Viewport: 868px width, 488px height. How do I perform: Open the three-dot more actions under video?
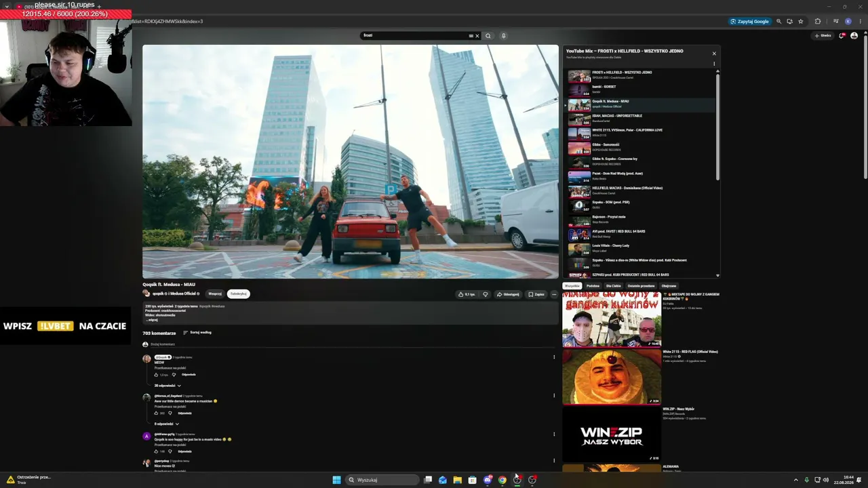pos(553,294)
